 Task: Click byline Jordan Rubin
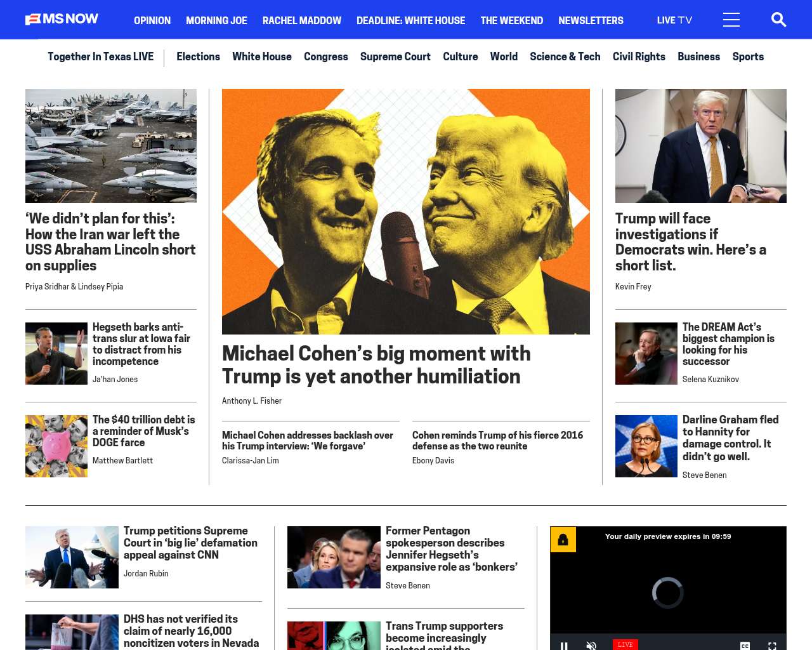pyautogui.click(x=146, y=574)
